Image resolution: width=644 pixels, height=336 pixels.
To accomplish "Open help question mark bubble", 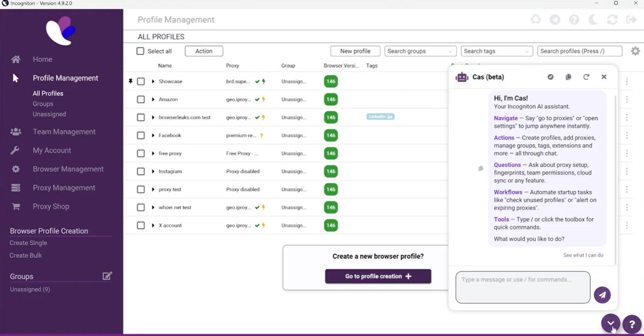I will tap(632, 324).
